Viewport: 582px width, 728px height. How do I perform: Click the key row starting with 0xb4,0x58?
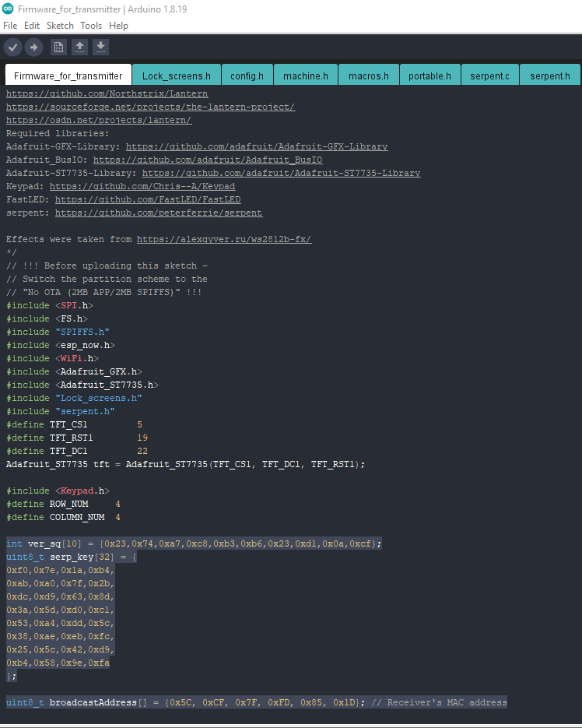(58, 663)
